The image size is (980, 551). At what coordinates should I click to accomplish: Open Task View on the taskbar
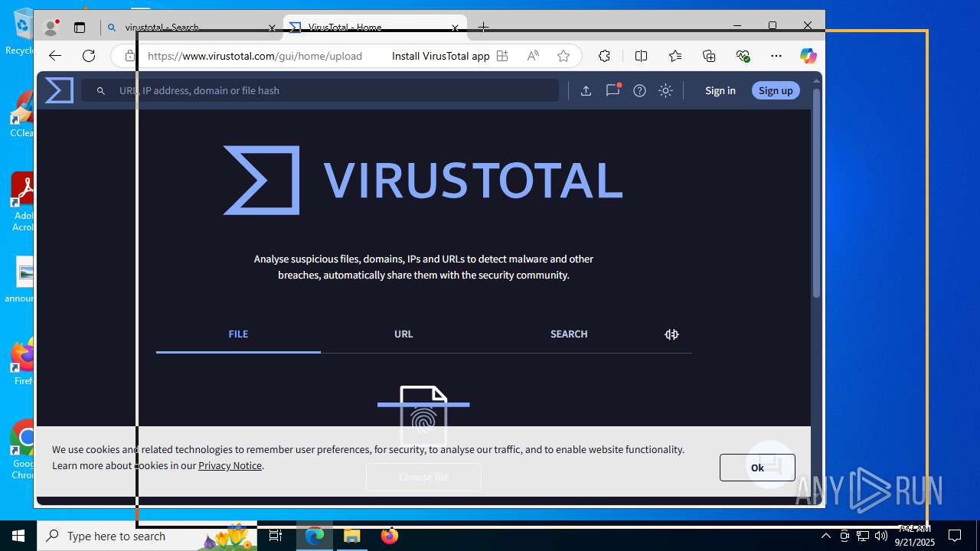pyautogui.click(x=276, y=536)
